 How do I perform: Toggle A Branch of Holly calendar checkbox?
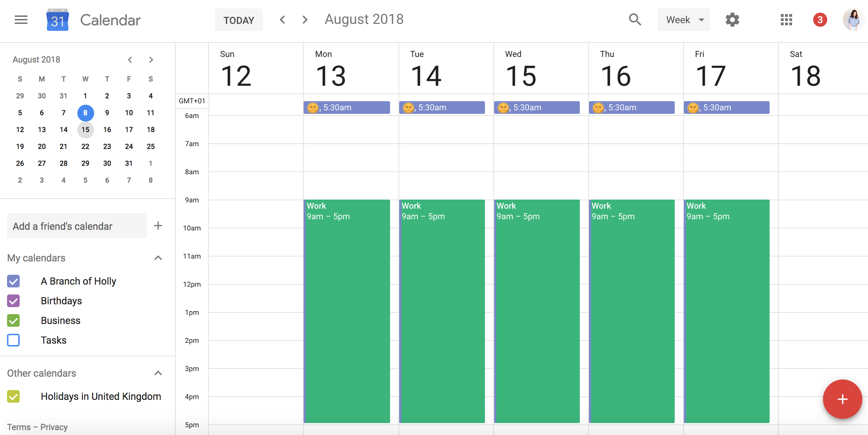(x=13, y=281)
